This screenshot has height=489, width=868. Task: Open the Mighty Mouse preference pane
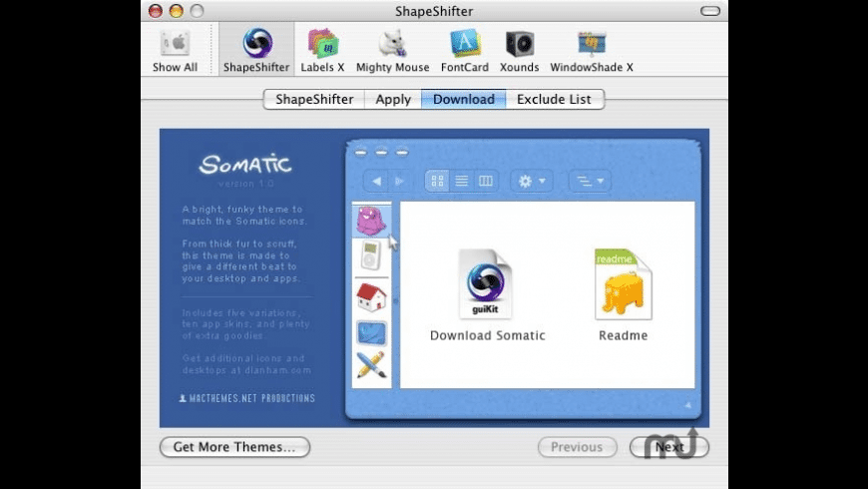point(392,50)
